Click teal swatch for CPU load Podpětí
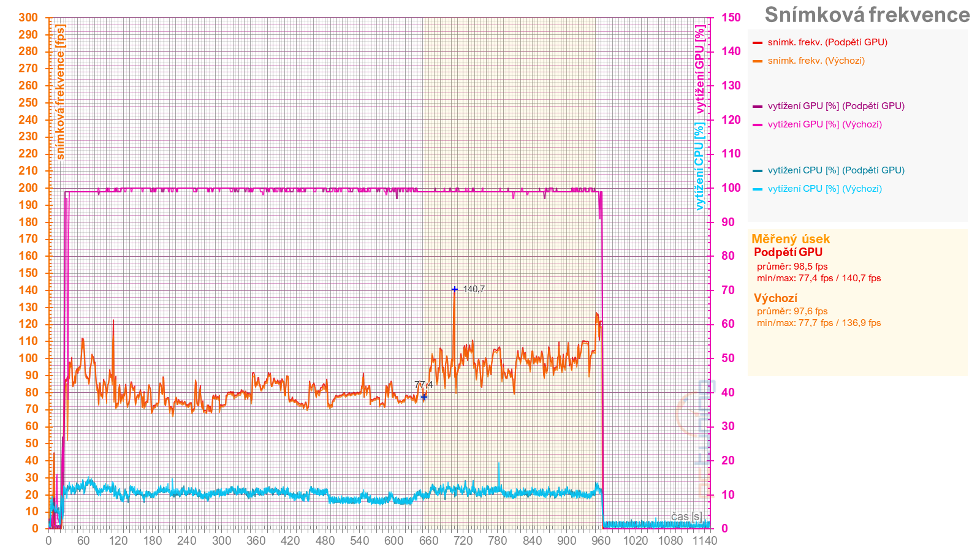Screen dimensions: 980x549 [758, 171]
